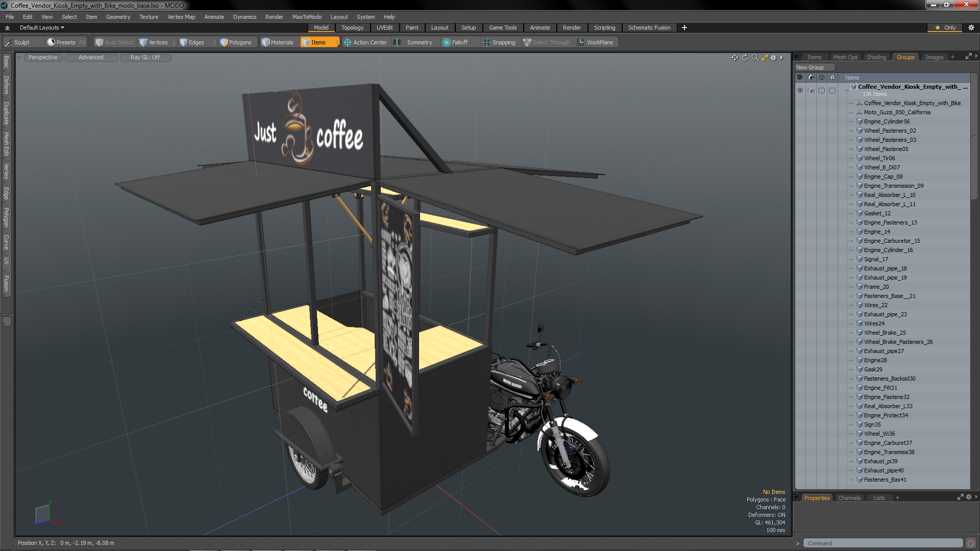Open the Game Tools layout

(502, 28)
